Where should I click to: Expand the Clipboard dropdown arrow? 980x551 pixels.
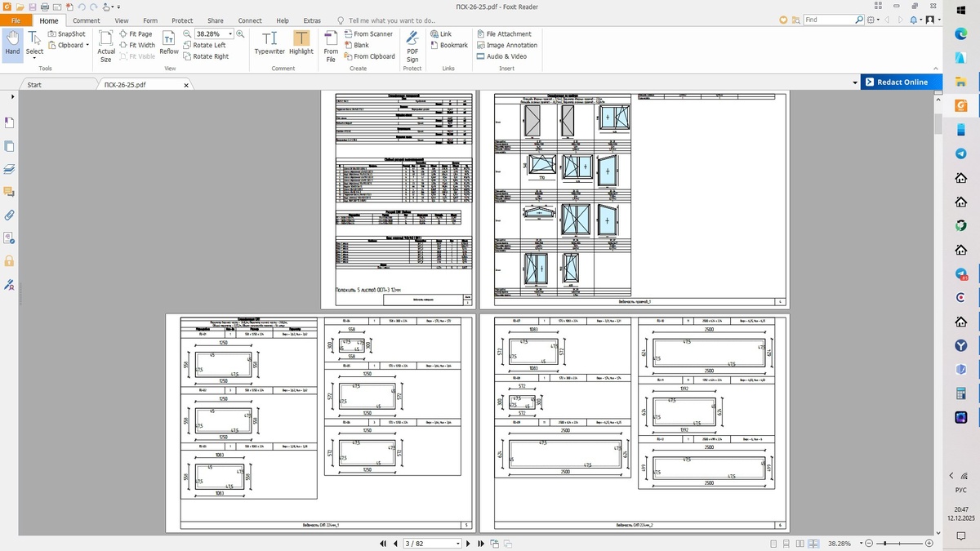[87, 46]
